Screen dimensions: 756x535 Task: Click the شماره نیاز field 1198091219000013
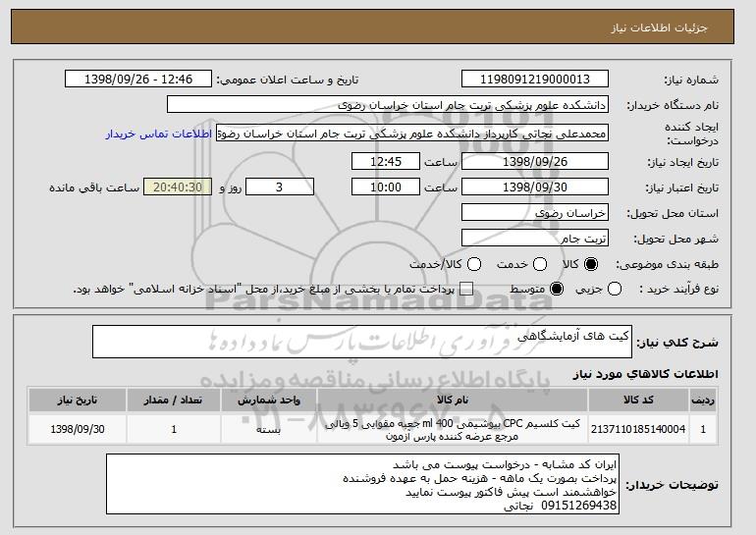click(535, 80)
